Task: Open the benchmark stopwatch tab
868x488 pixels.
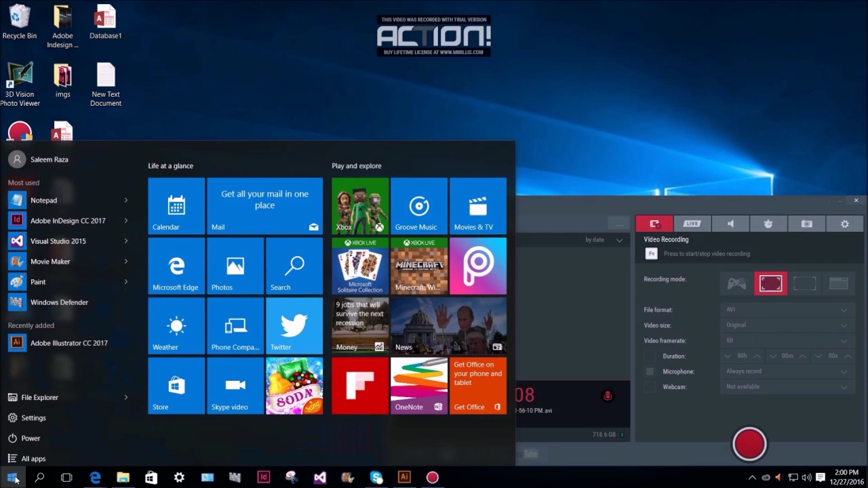Action: (768, 224)
